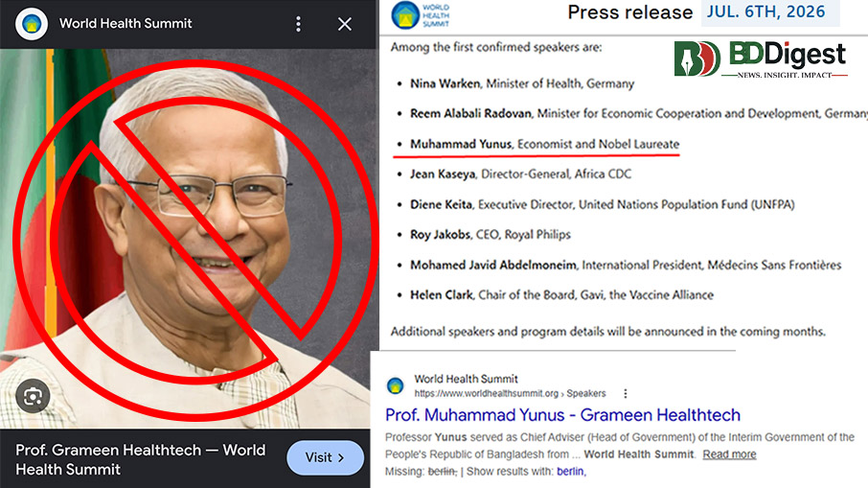The width and height of the screenshot is (868, 488).
Task: Click the search result site favicon
Action: (x=396, y=385)
